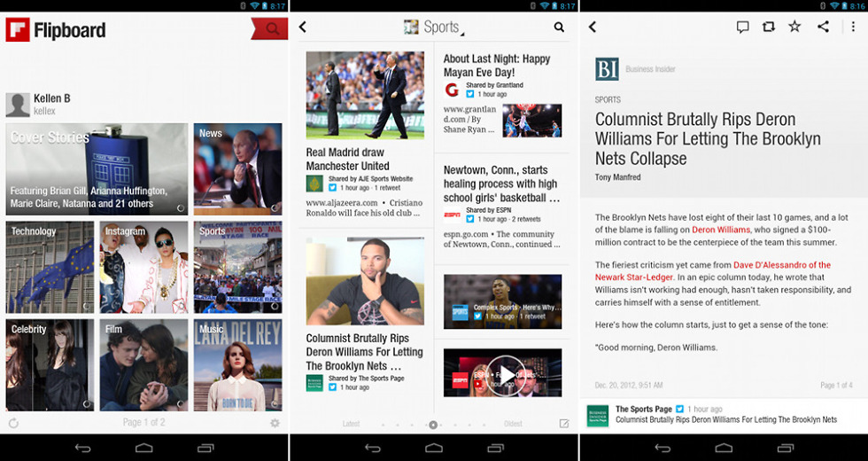The height and width of the screenshot is (461, 868).
Task: Tap Android Home button on left screen
Action: (143, 448)
